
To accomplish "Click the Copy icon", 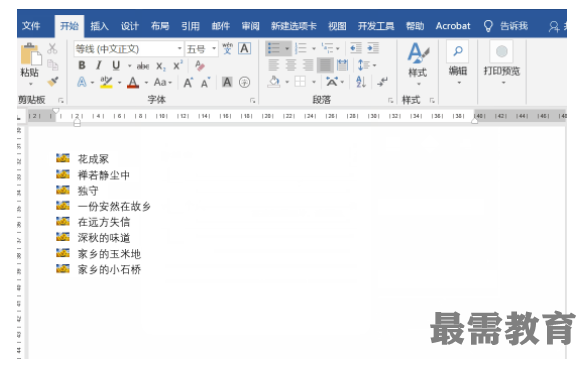I will click(52, 65).
